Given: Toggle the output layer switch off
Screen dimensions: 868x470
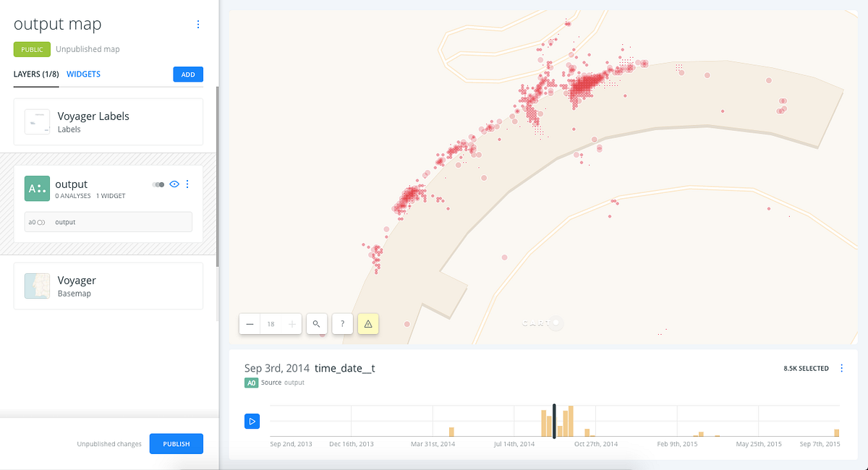Looking at the screenshot, I should 158,184.
